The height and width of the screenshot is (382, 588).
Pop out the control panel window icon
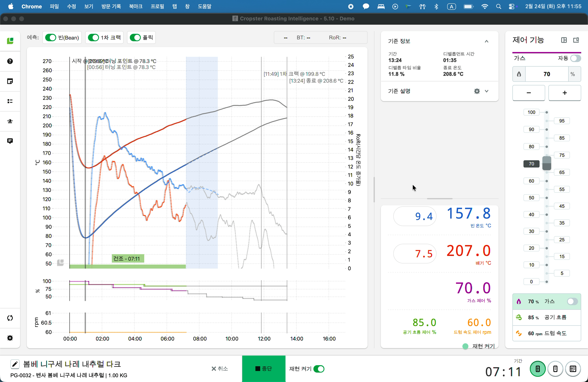tap(576, 40)
